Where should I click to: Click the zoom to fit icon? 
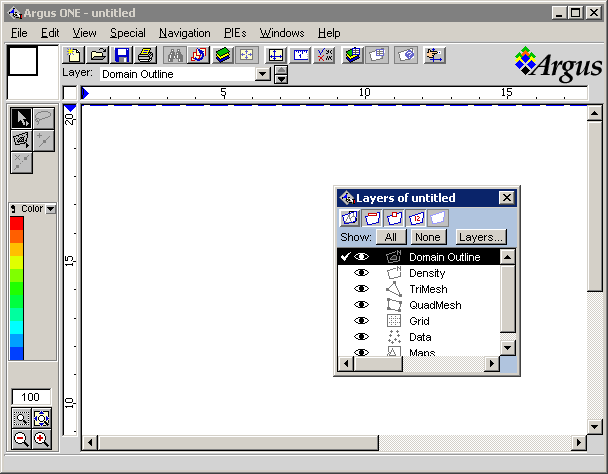coord(41,418)
